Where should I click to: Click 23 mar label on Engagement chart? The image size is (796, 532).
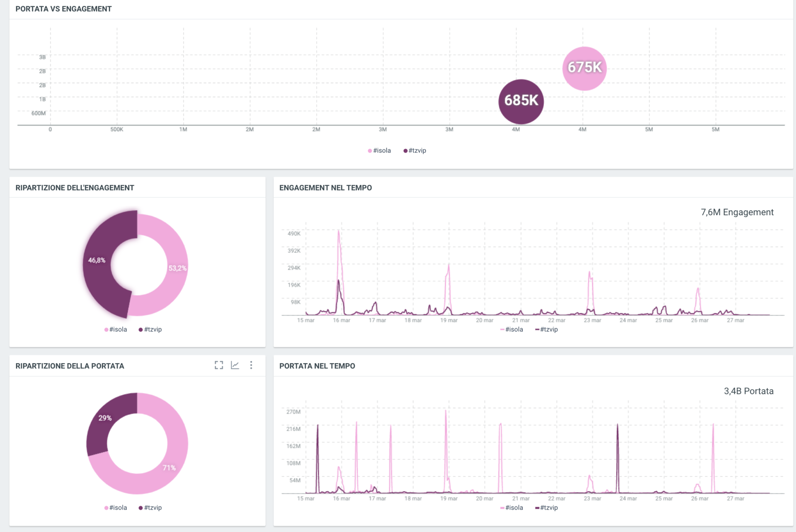click(592, 320)
